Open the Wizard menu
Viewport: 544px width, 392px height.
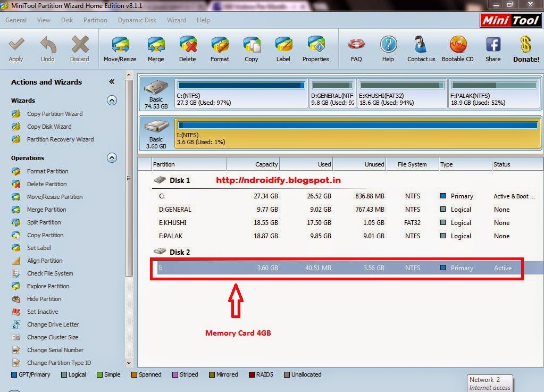(176, 20)
